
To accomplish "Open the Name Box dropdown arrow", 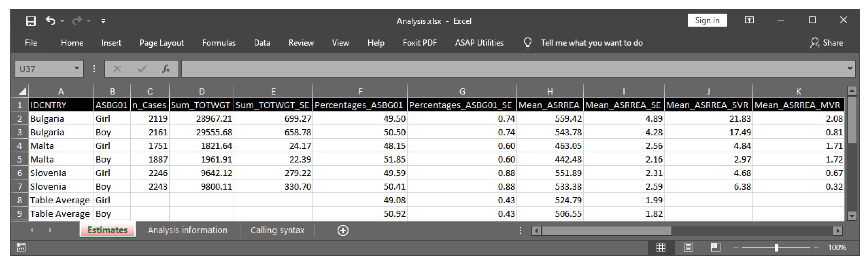I will (76, 68).
